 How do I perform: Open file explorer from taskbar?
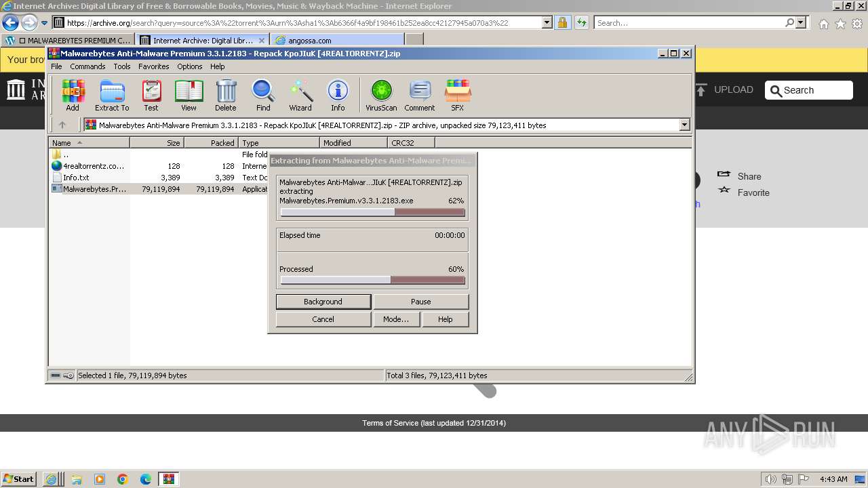(77, 479)
